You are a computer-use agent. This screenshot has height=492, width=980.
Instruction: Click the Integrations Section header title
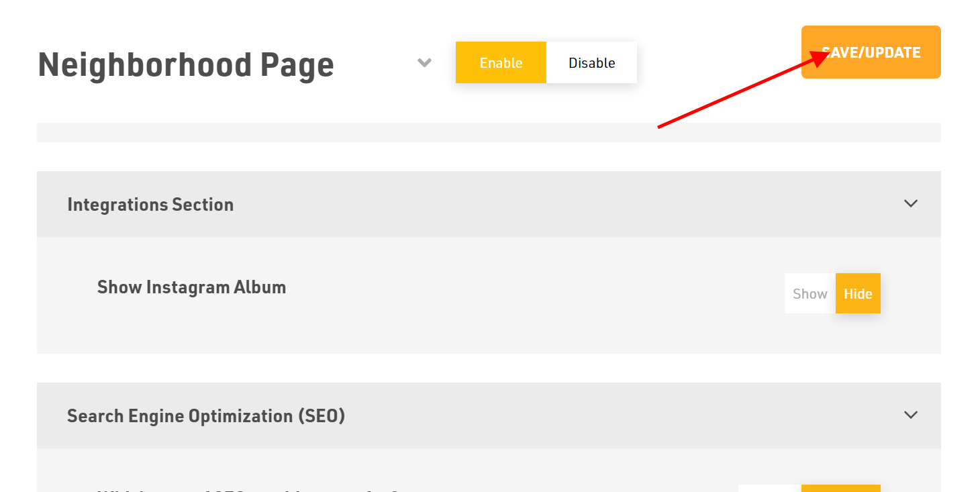(150, 204)
